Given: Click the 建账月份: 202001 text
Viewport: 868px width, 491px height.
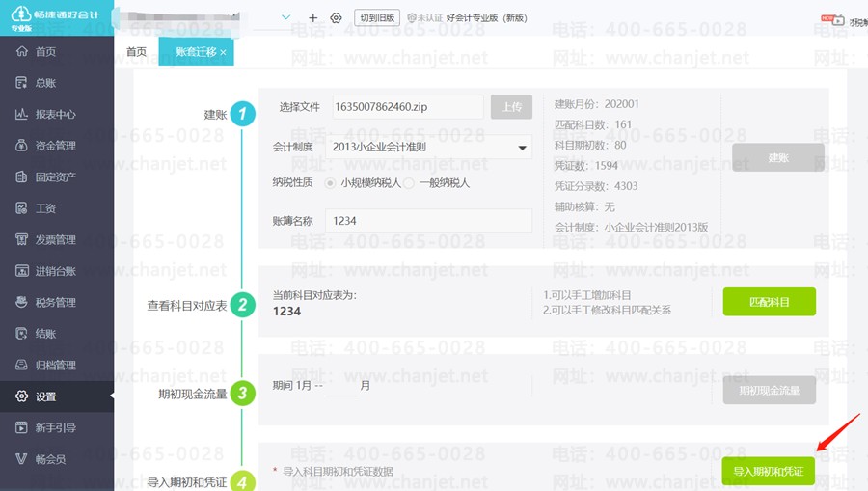Looking at the screenshot, I should click(x=597, y=104).
